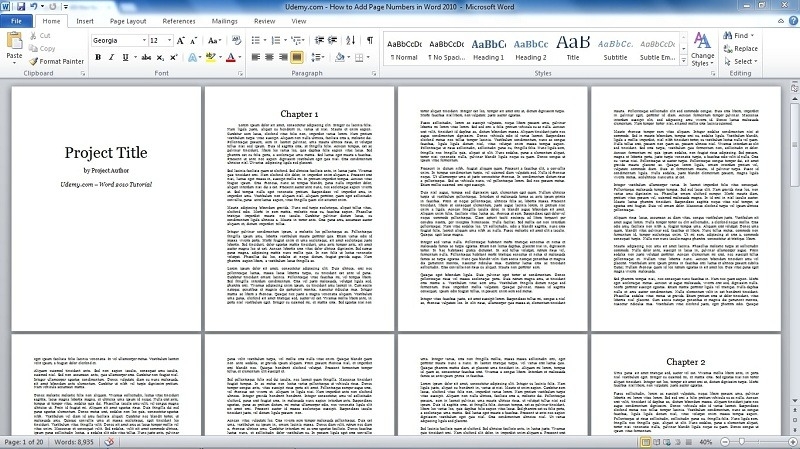The image size is (800, 449).
Task: Open the Page Layout tab
Action: [128, 21]
